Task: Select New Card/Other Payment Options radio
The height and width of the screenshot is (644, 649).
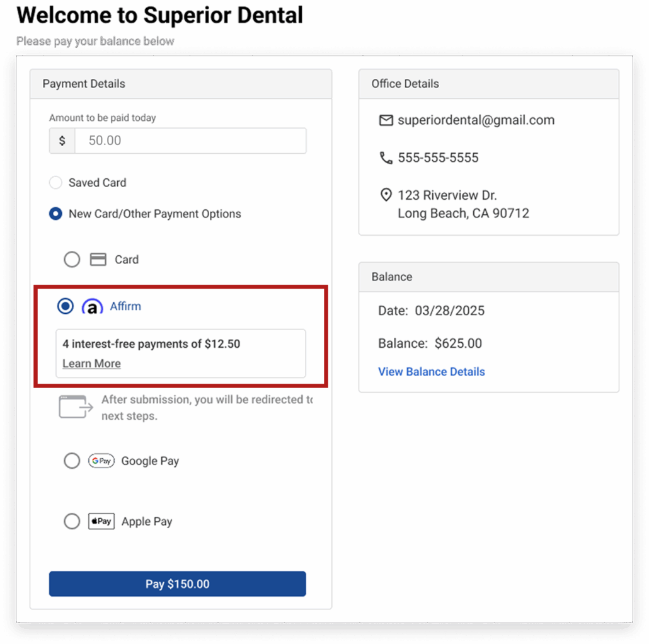Action: 56,214
